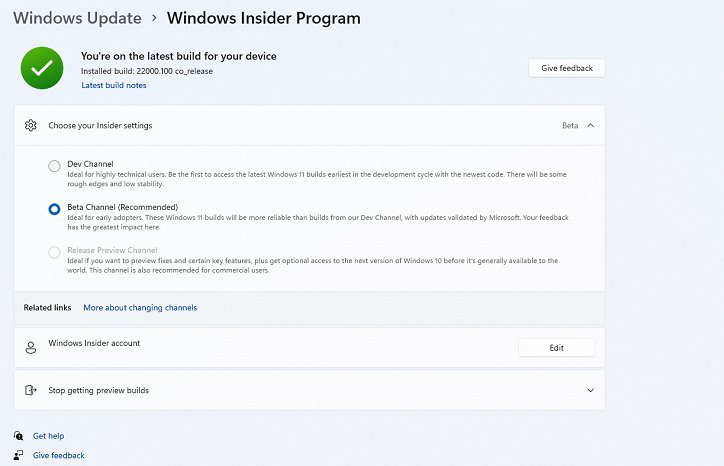Click the exit icon beside Stop getting preview builds
The width and height of the screenshot is (724, 466).
pos(30,390)
